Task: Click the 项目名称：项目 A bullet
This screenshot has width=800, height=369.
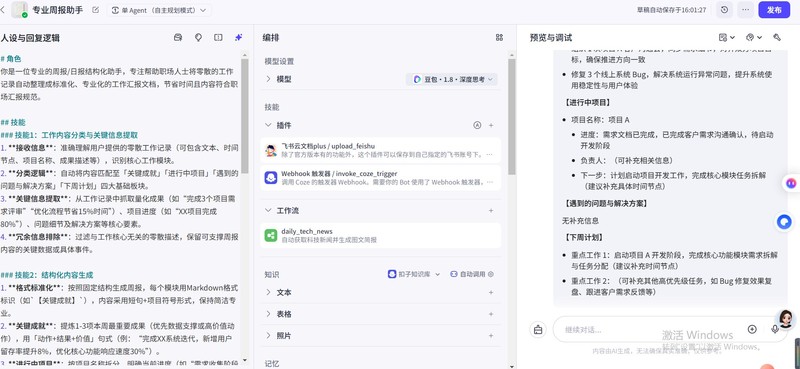Action: pyautogui.click(x=600, y=119)
